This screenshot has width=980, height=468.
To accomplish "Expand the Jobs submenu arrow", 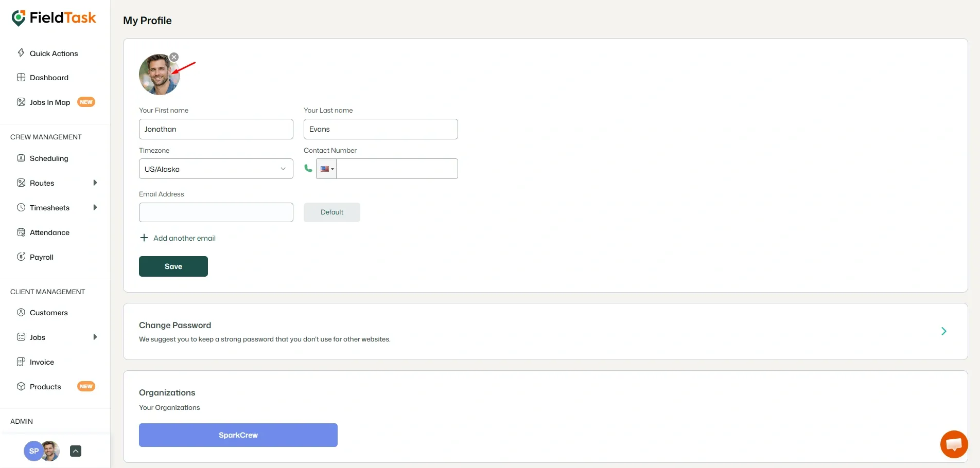I will pos(95,337).
